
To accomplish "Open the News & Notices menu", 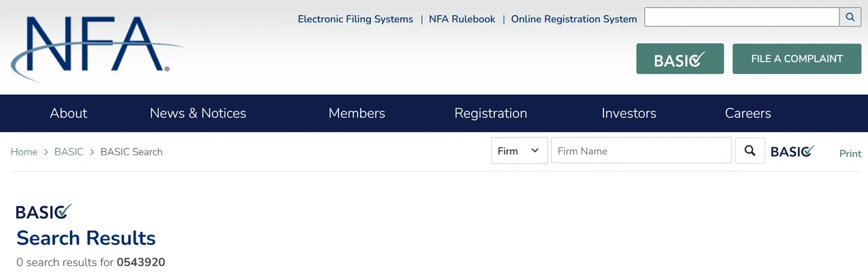I will coord(198,113).
